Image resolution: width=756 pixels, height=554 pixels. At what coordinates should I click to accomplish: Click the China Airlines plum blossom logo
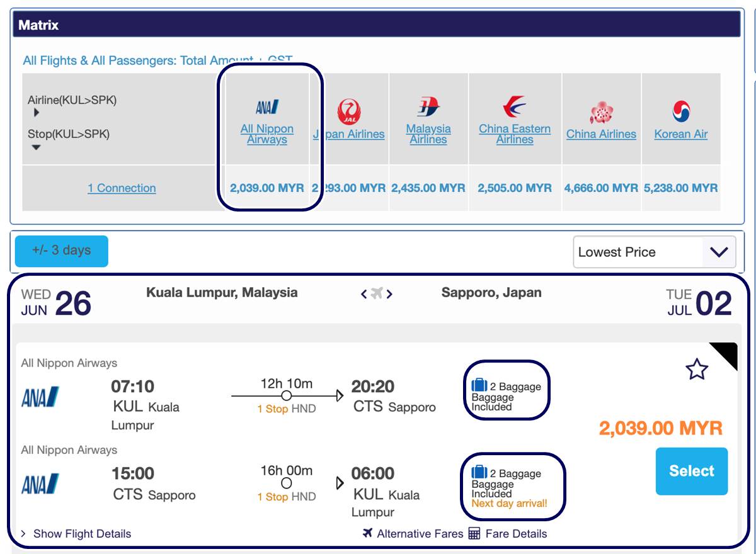tap(601, 113)
